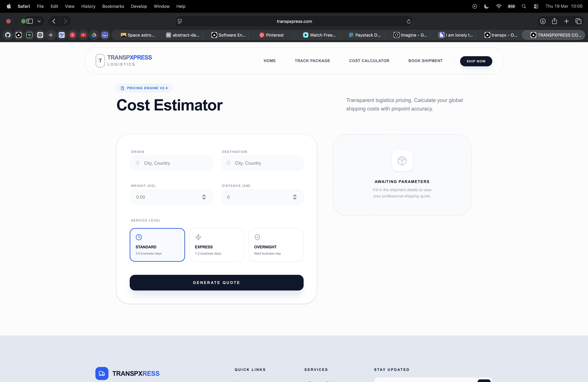The width and height of the screenshot is (588, 382).
Task: Open the tab group dropdown near traffic lights
Action: [x=39, y=21]
